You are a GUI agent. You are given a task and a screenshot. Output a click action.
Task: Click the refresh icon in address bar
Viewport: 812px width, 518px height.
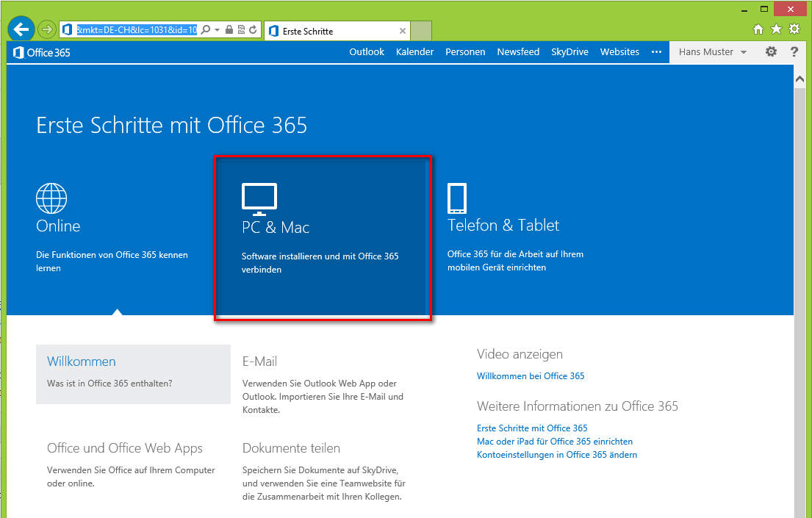click(x=253, y=29)
